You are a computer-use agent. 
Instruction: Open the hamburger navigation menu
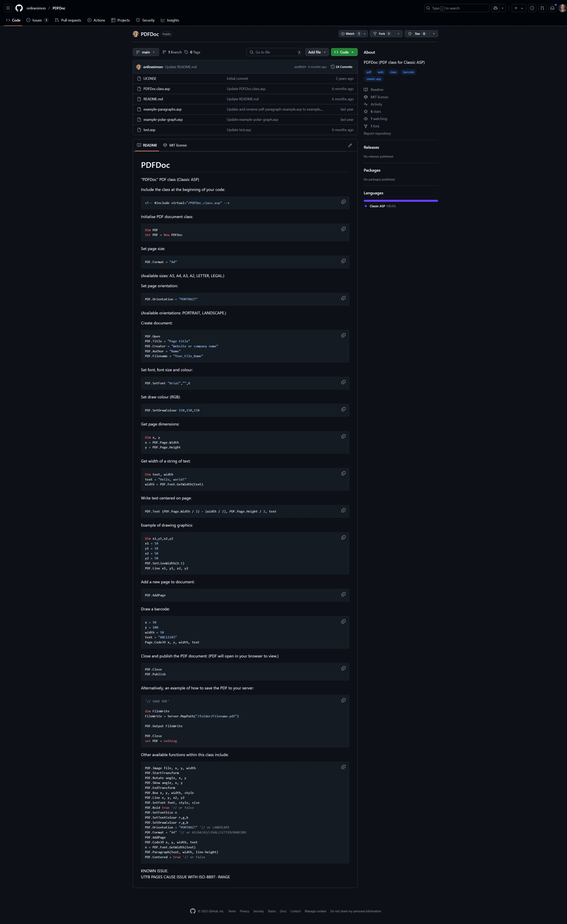click(8, 8)
